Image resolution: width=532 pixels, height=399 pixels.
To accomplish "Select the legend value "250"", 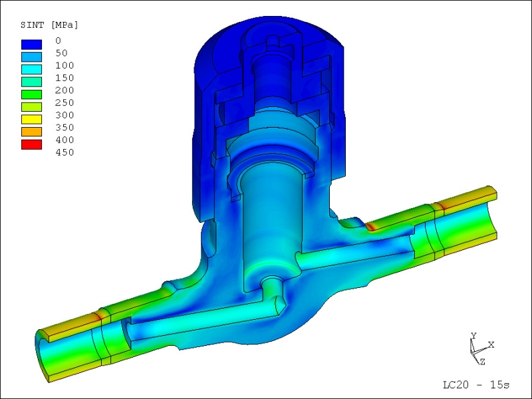I will [65, 103].
